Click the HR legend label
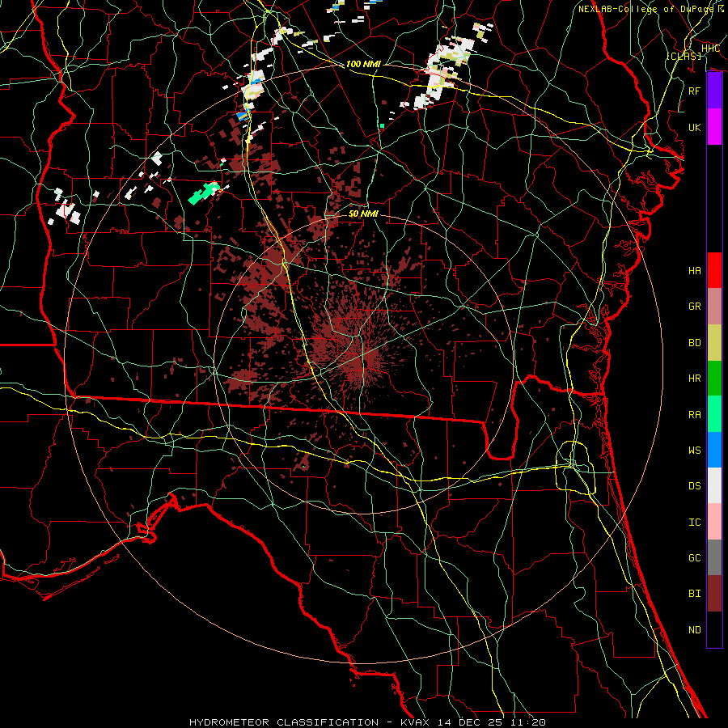This screenshot has width=728, height=728. tap(695, 379)
